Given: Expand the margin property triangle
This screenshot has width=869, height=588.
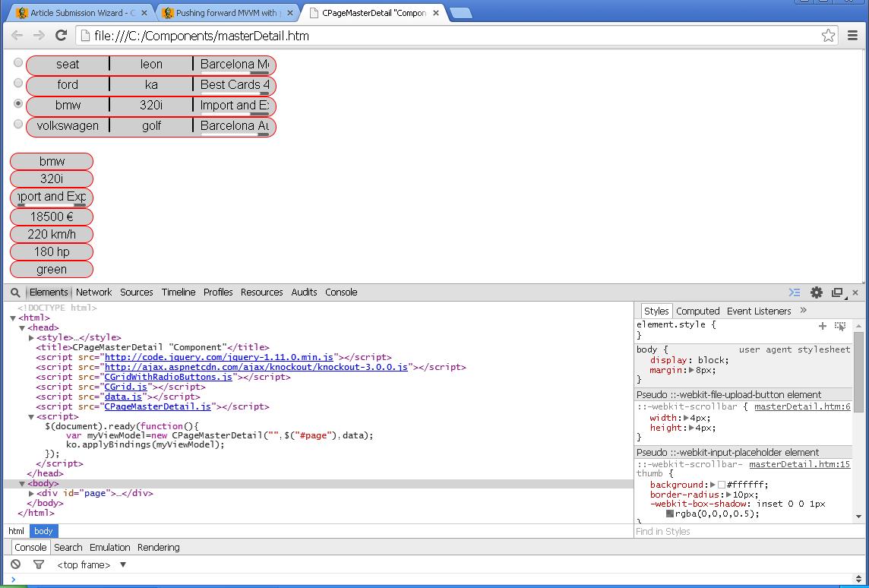Looking at the screenshot, I should tap(692, 370).
